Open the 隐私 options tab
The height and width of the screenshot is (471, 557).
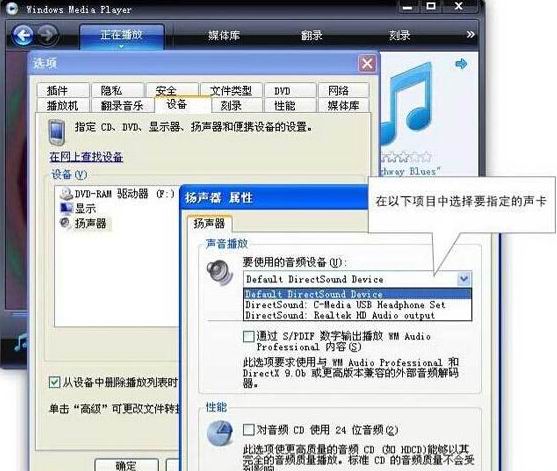point(118,91)
